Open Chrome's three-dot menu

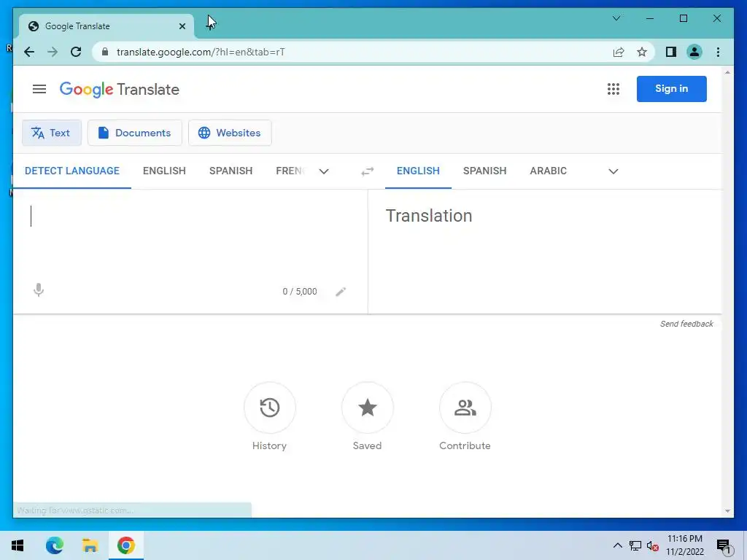(x=718, y=52)
